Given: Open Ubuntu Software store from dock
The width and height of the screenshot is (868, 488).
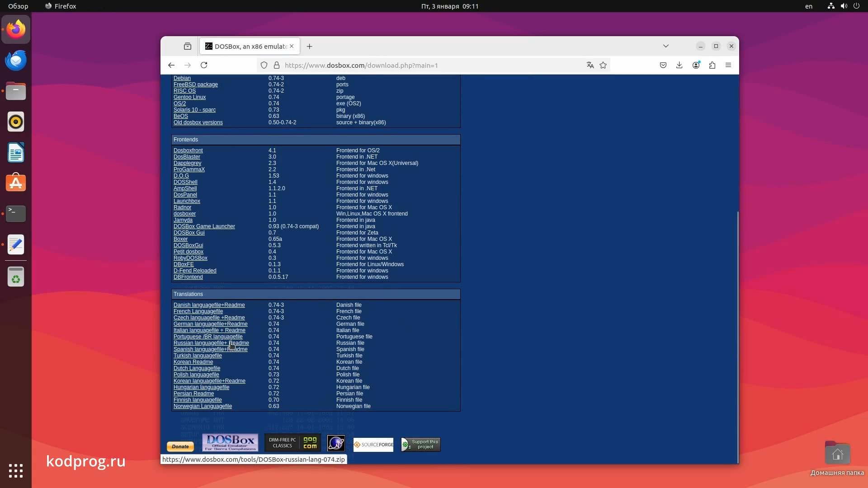Looking at the screenshot, I should [16, 183].
